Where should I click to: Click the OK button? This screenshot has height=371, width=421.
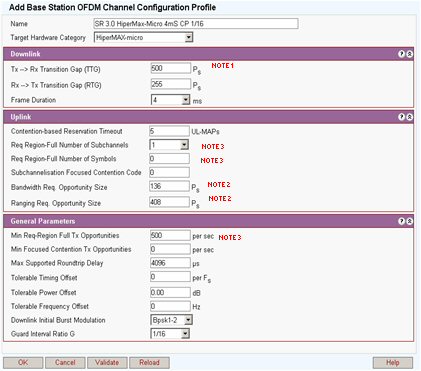tap(23, 362)
